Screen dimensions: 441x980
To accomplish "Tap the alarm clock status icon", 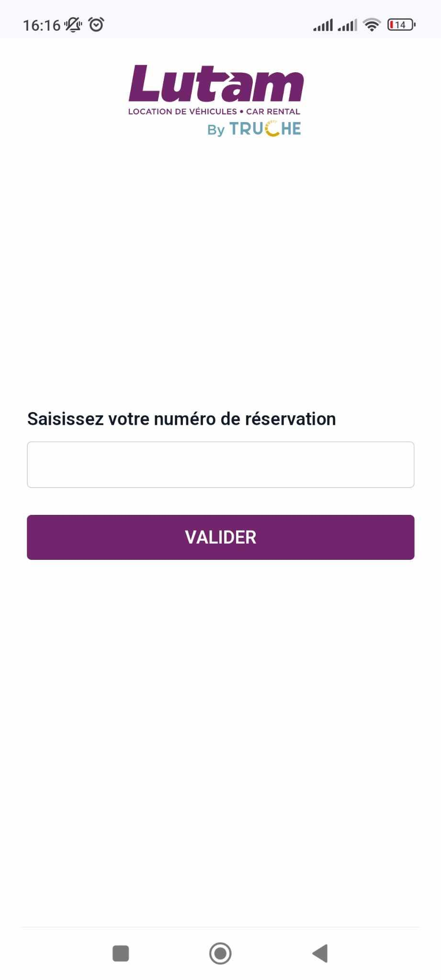I will click(97, 24).
